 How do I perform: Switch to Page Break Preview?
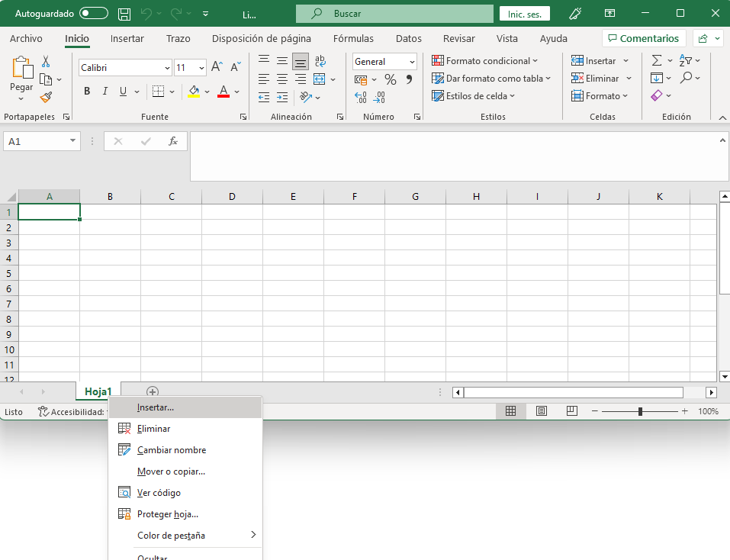pyautogui.click(x=571, y=411)
